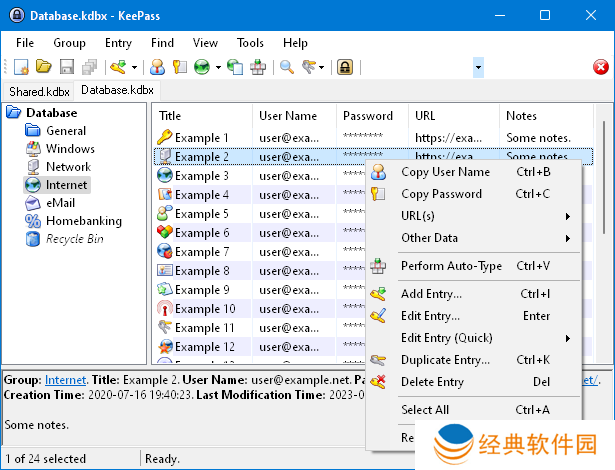Open the Tools menu

point(250,43)
